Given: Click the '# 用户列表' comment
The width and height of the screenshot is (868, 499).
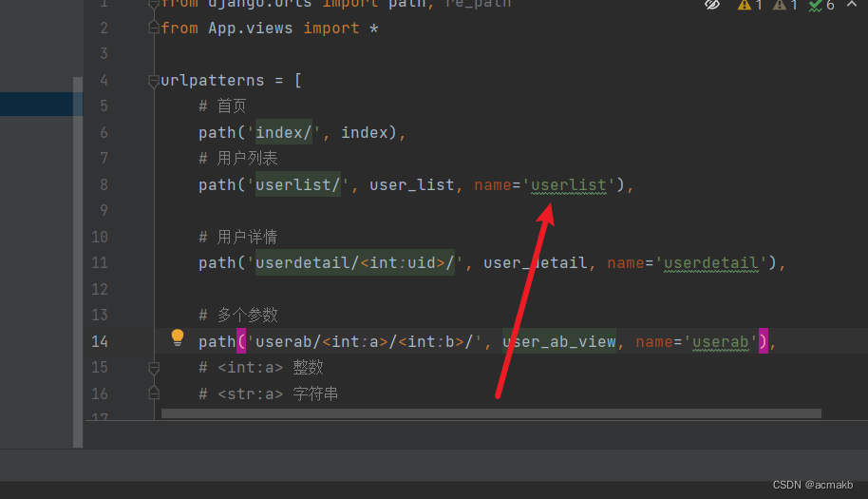Looking at the screenshot, I should 238,159.
